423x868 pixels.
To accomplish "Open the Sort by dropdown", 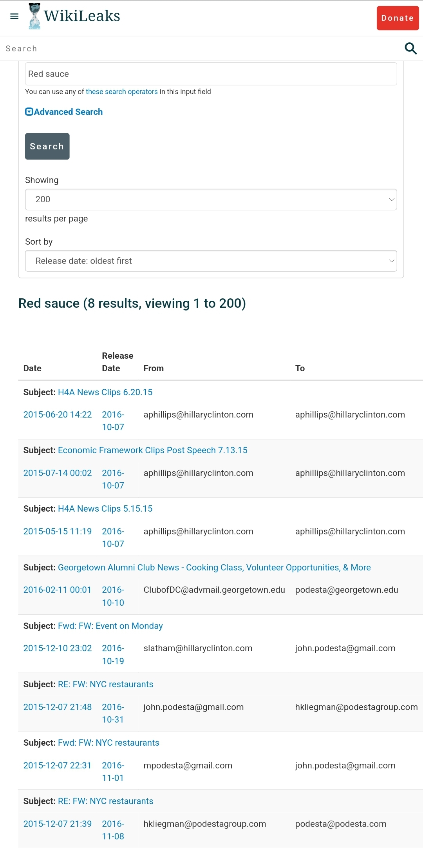I will pyautogui.click(x=211, y=261).
